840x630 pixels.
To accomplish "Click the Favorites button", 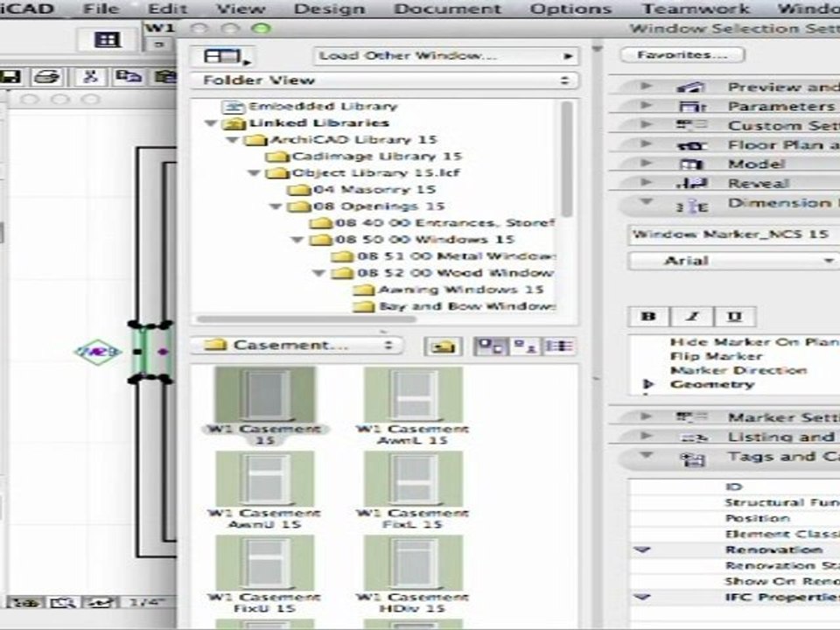I will click(682, 54).
